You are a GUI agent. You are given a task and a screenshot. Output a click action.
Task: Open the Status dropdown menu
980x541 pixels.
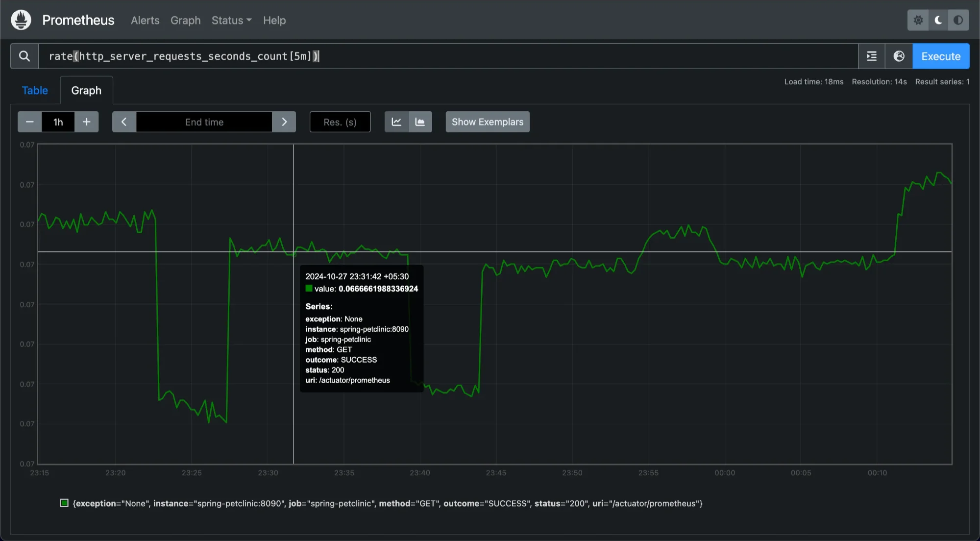click(231, 21)
